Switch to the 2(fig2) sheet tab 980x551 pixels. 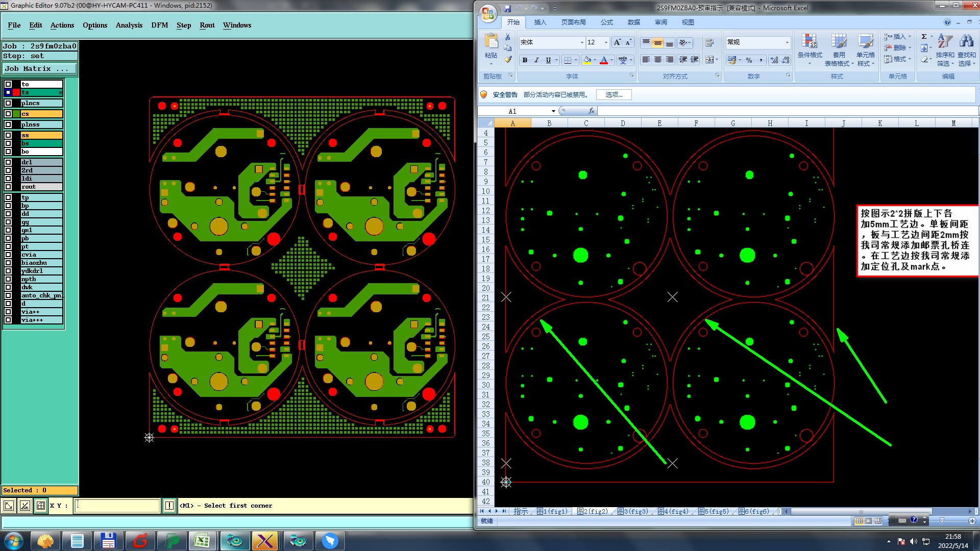coord(592,511)
